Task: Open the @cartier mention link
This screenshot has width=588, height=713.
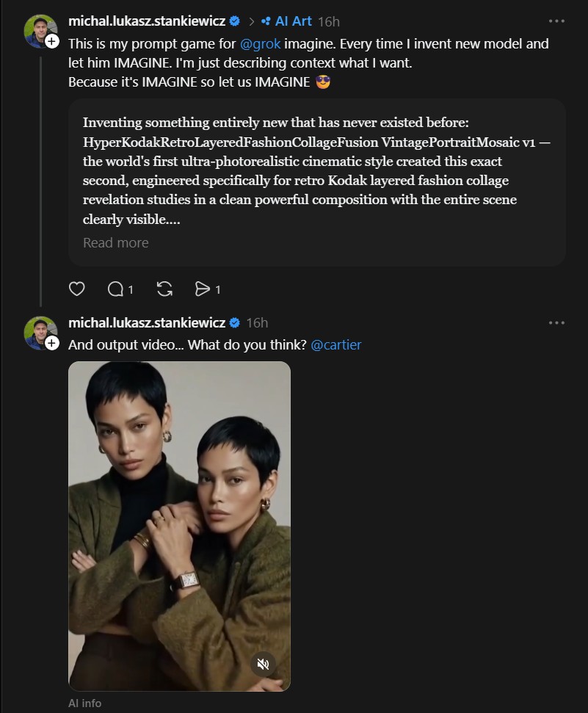Action: [336, 344]
